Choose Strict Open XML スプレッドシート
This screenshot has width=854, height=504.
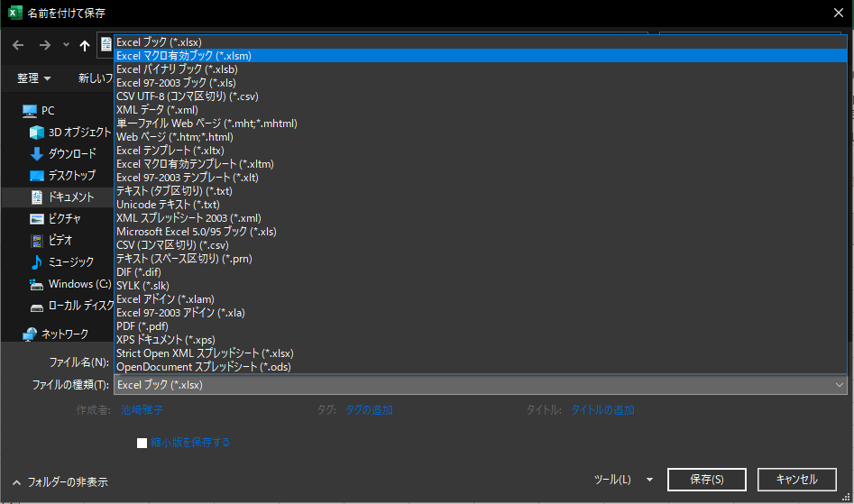click(x=481, y=353)
